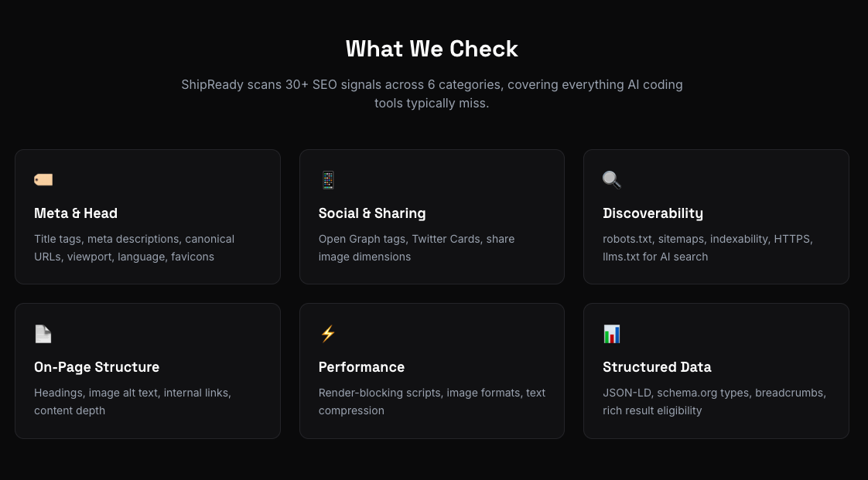Click the Meta & Head card title
This screenshot has height=480, width=868.
(76, 213)
